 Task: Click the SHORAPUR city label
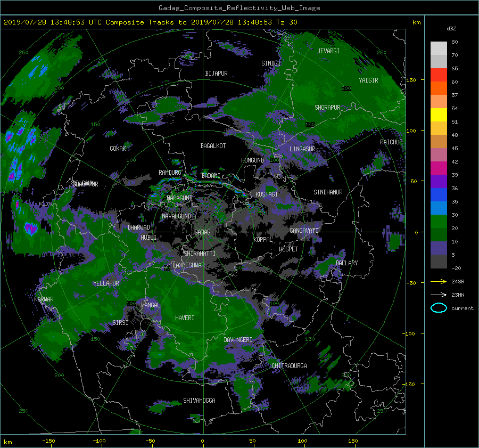pyautogui.click(x=327, y=108)
